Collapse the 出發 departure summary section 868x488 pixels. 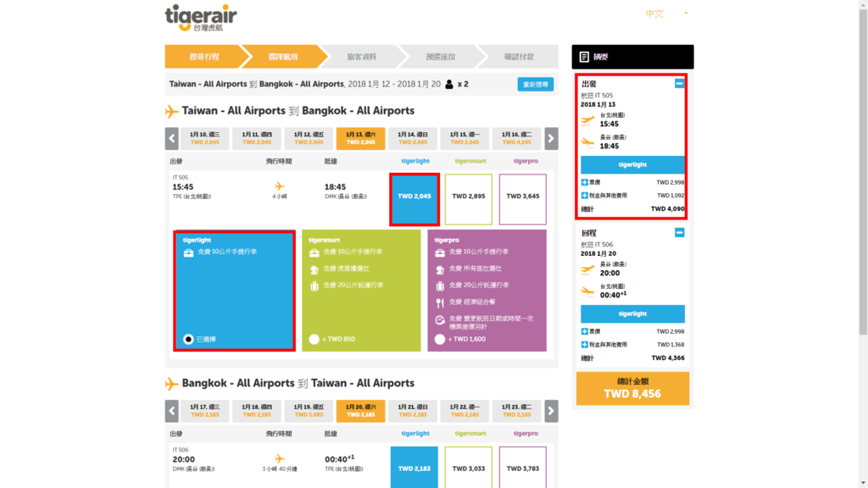coord(679,84)
